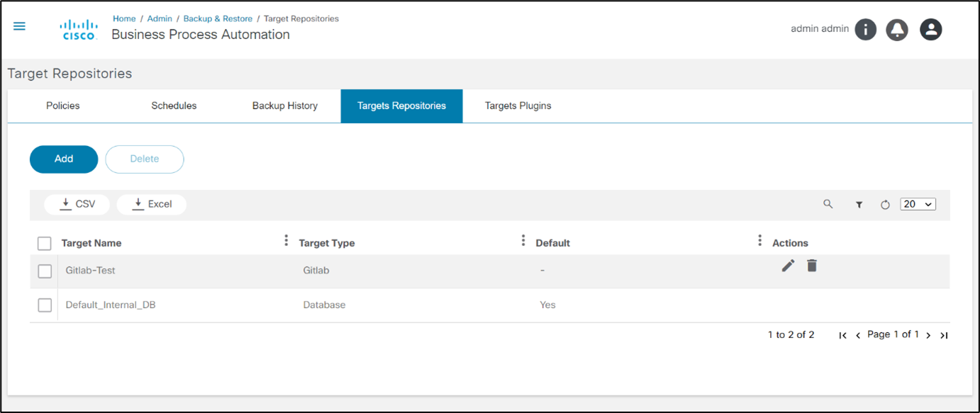Open the page size dropdown showing 20
The height and width of the screenshot is (413, 980).
click(918, 204)
